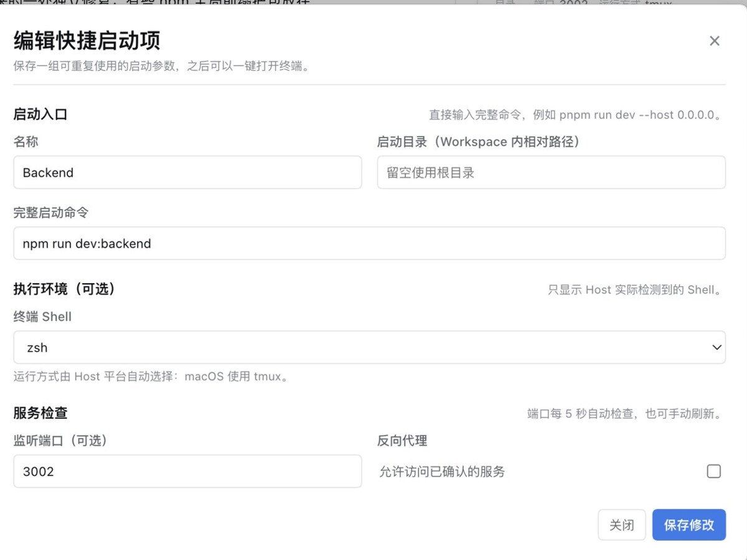Close the 编辑快捷启动项 dialog with X
This screenshot has height=560, width=747.
[x=714, y=41]
